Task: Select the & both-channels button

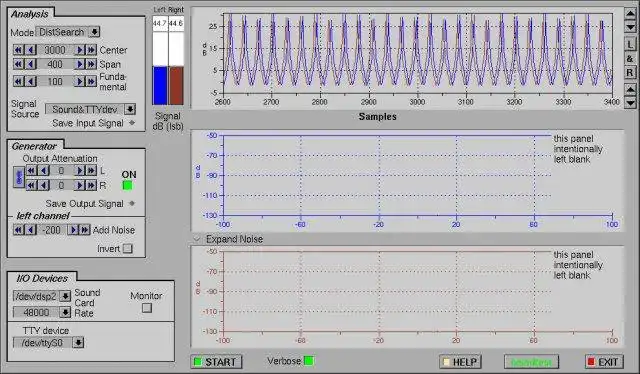Action: (x=630, y=59)
